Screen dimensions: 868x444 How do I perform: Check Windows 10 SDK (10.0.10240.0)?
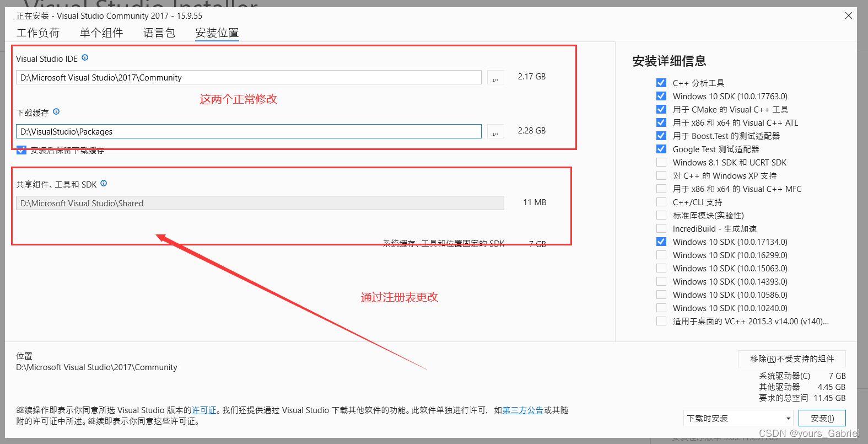[x=661, y=308]
